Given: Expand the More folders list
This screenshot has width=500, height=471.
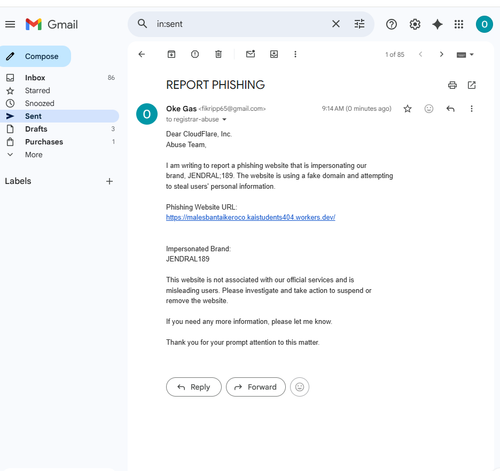Looking at the screenshot, I should [59, 155].
